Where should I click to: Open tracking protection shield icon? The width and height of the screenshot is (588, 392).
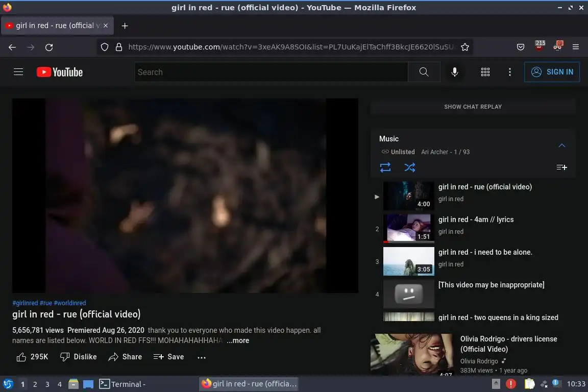pyautogui.click(x=105, y=47)
